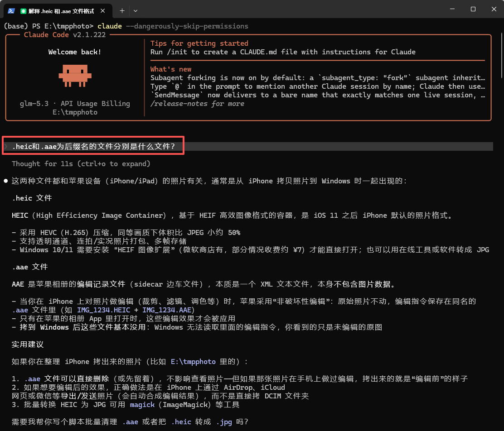Click the "HEIC (High Efficiency Image Container)" line
Viewport: 504px width, 431px height.
(x=233, y=215)
